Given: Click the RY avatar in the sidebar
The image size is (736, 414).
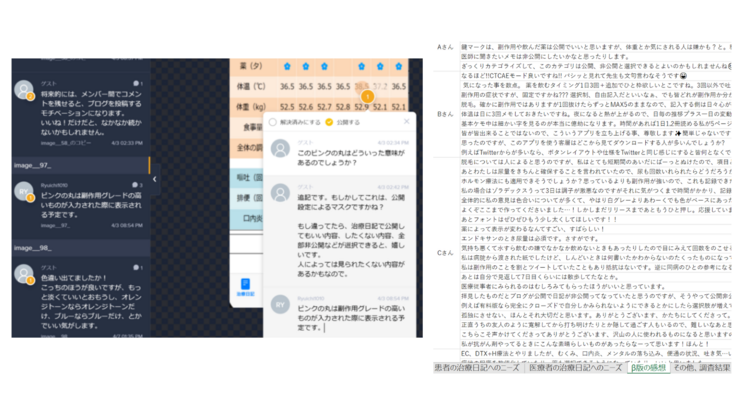Looking at the screenshot, I should 24,191.
